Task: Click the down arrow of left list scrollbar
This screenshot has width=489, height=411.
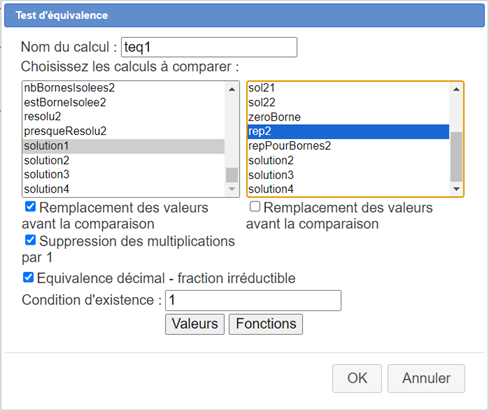Action: click(x=232, y=189)
